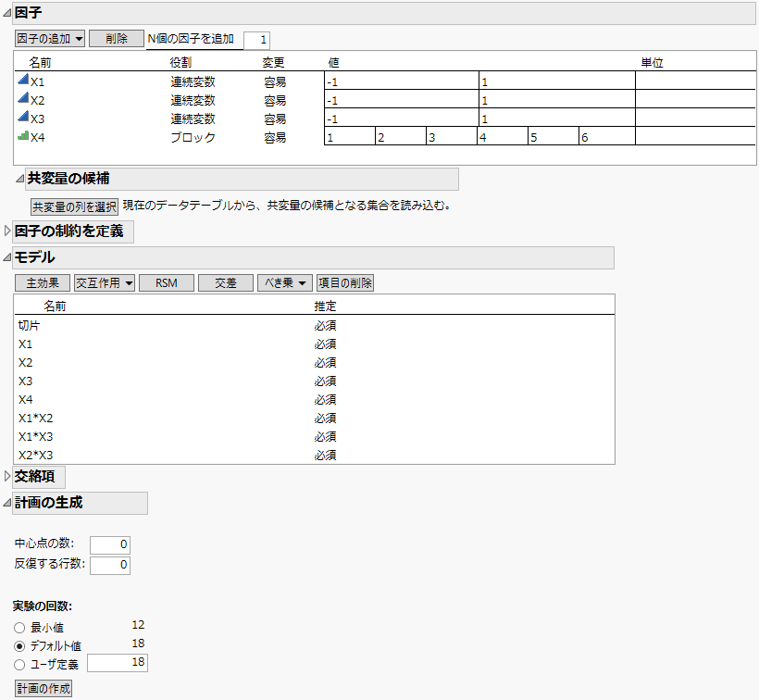Click the 中心点の数 input field

(x=109, y=544)
